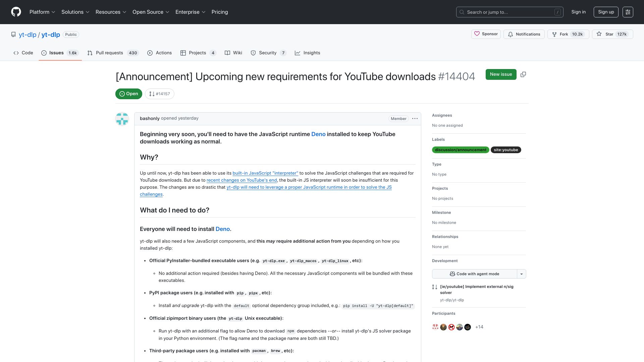Screen dimensions: 644x362
Task: Click the site:youtube label
Action: (506, 150)
